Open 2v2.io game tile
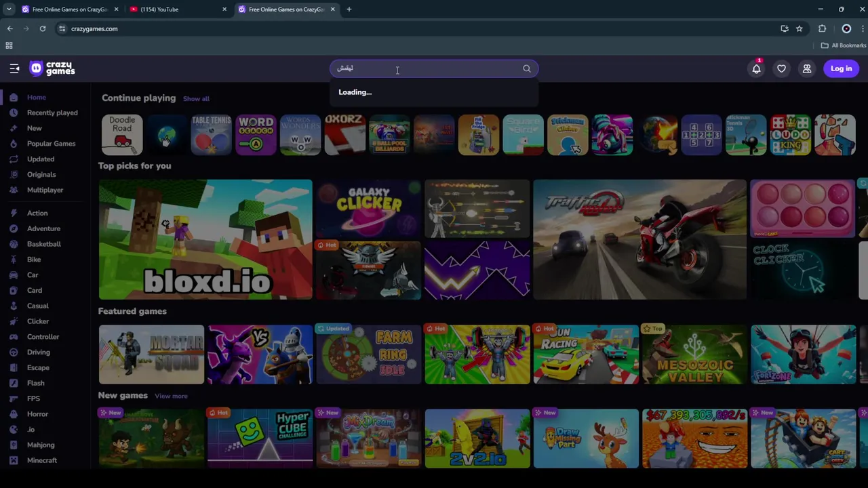 (x=477, y=439)
